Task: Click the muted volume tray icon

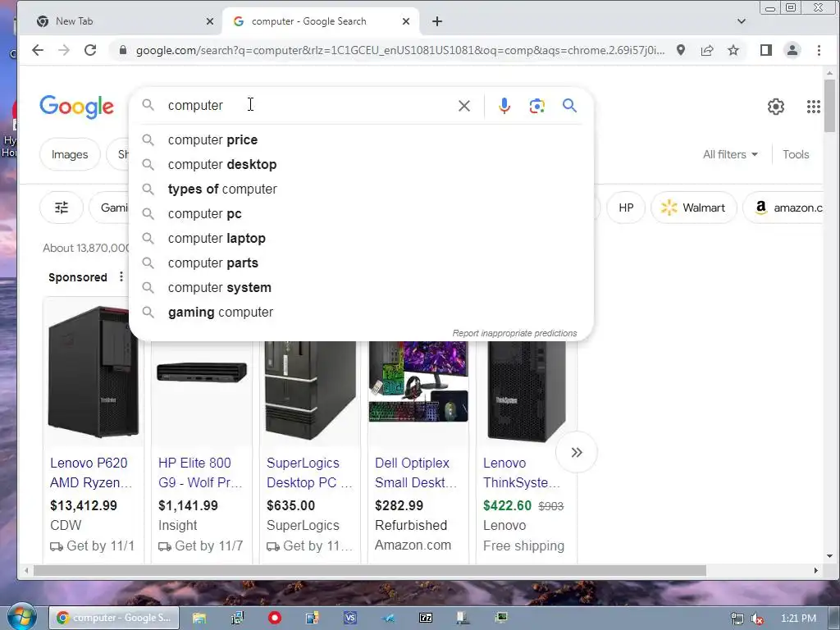Action: click(x=757, y=619)
